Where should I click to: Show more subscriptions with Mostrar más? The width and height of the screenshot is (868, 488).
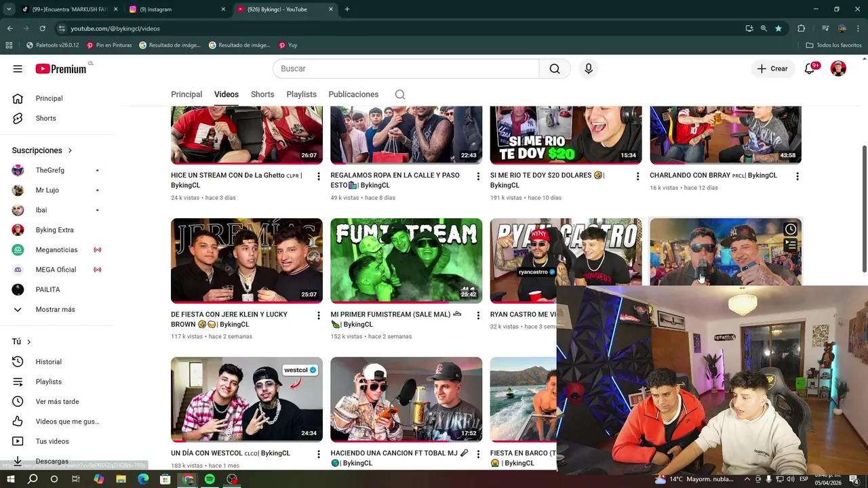tap(57, 310)
